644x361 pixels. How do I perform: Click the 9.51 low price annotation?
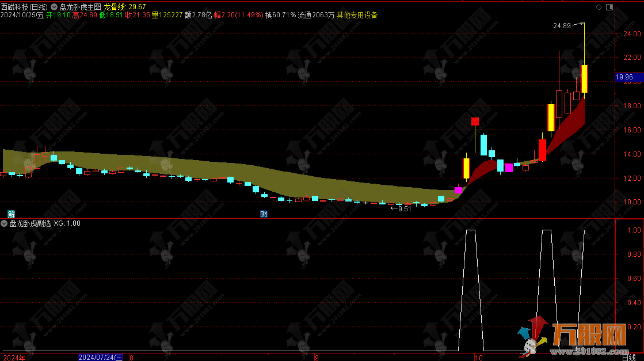click(x=405, y=208)
